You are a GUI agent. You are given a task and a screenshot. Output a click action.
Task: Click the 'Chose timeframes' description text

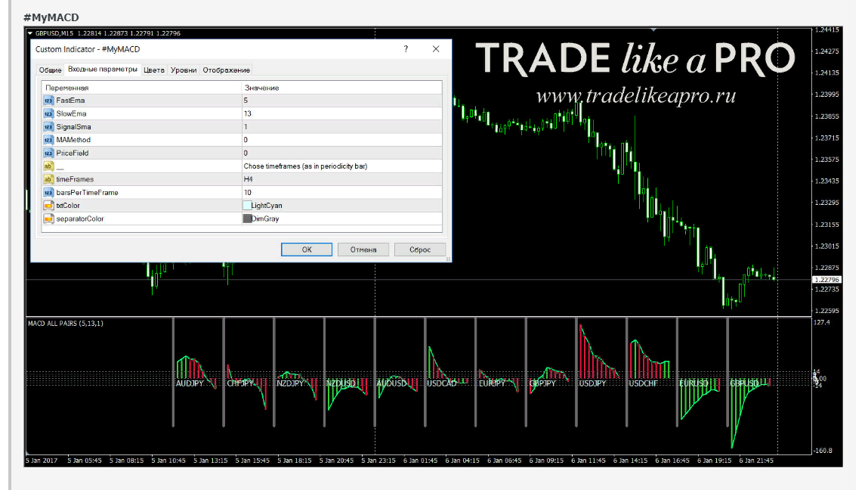tap(305, 166)
